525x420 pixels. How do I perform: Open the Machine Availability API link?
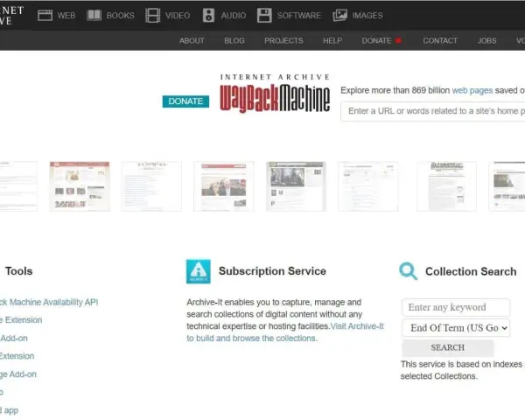[x=49, y=302]
